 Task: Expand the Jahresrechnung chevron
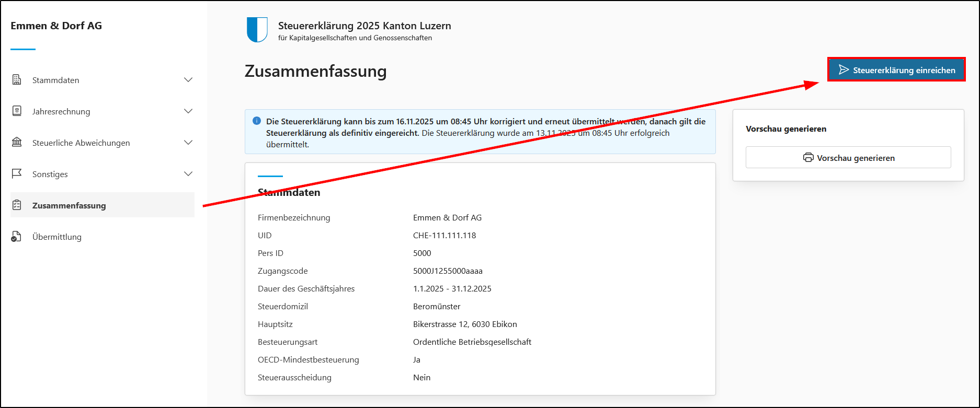[x=188, y=111]
